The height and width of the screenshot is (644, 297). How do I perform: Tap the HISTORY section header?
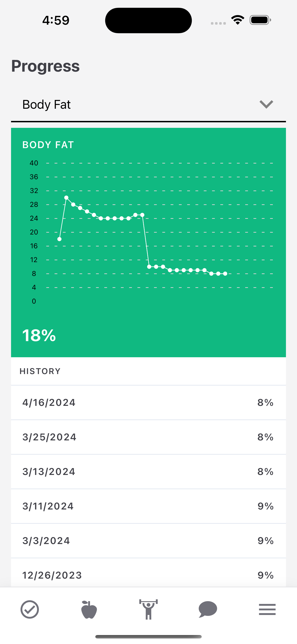pyautogui.click(x=40, y=371)
